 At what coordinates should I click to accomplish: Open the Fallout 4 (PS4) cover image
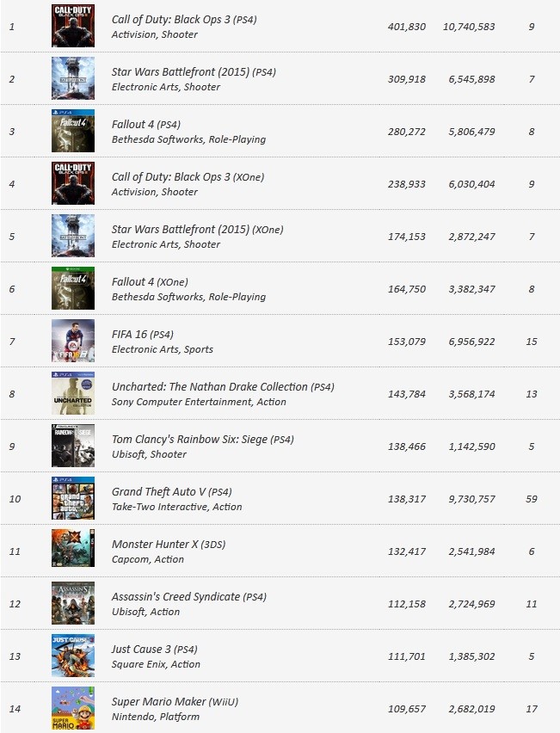click(x=73, y=131)
